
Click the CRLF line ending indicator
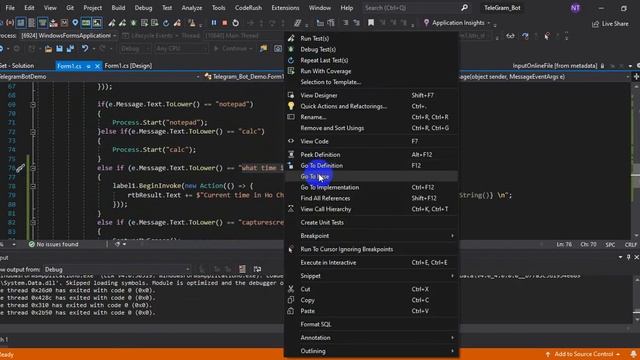pyautogui.click(x=631, y=244)
